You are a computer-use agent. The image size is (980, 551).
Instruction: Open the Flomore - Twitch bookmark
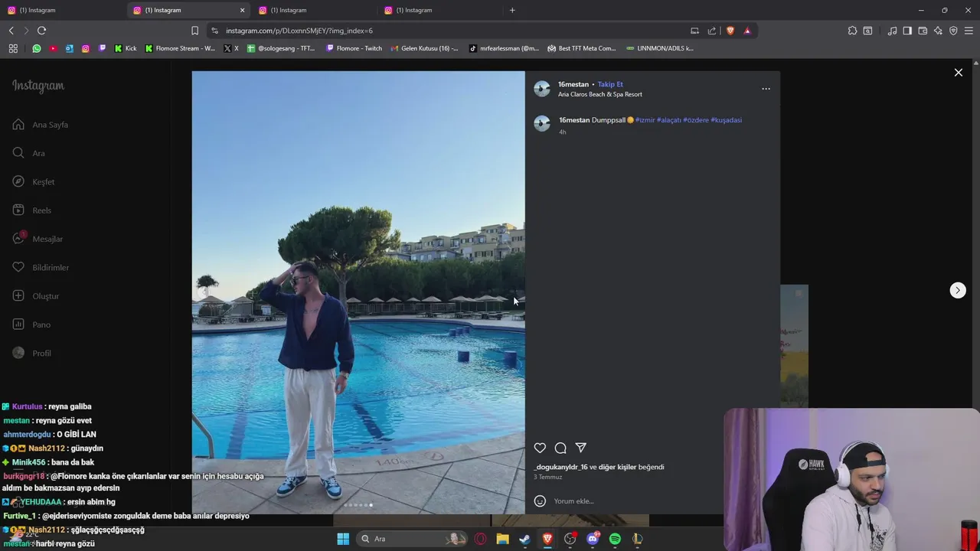click(x=354, y=48)
